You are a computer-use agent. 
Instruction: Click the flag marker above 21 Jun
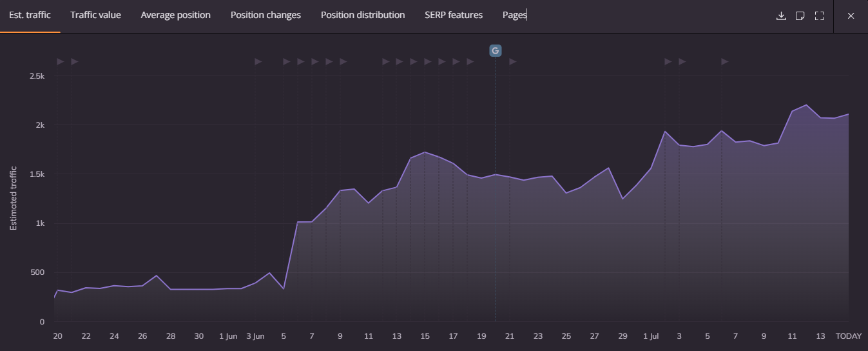click(x=513, y=61)
